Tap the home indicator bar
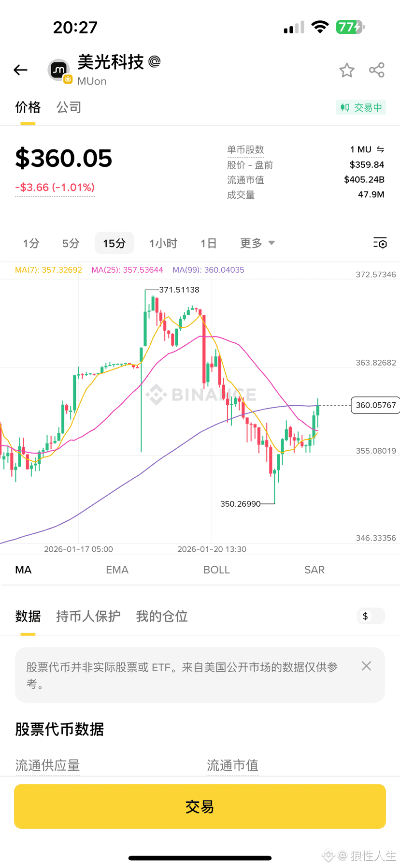Screen dimensions: 400x868 (200, 858)
